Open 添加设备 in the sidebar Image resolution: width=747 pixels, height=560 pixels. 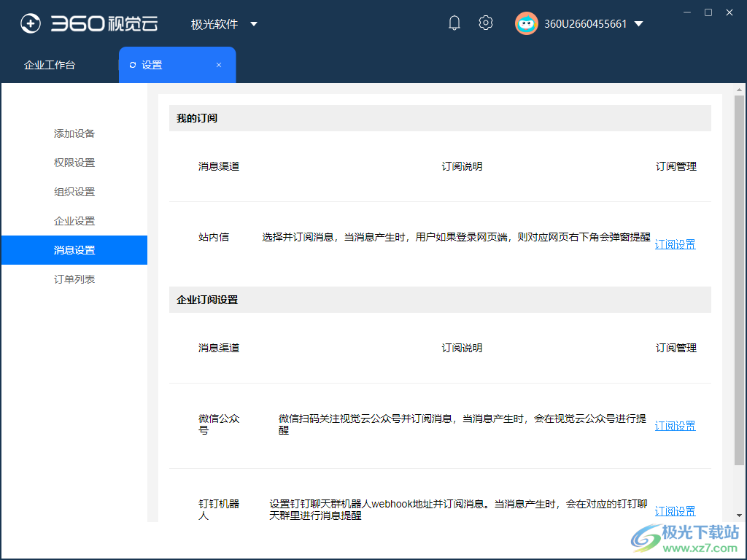point(74,133)
